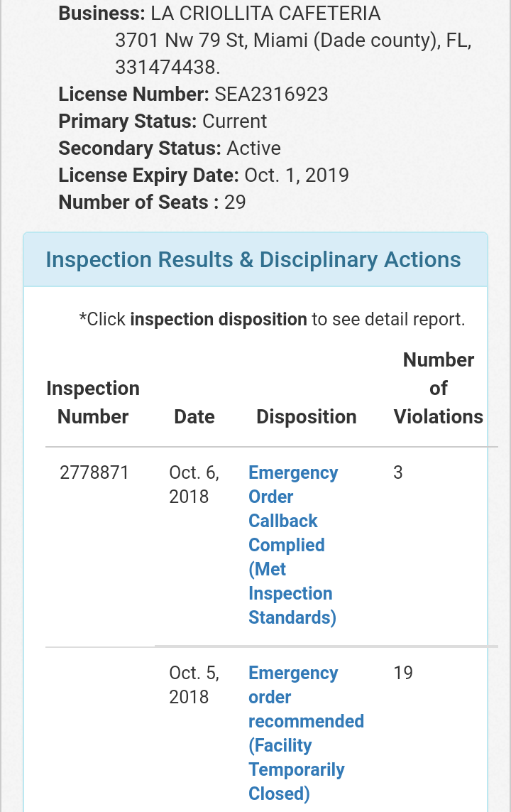Click the Date column header
Viewport: 511px width, 812px height.
tap(194, 416)
